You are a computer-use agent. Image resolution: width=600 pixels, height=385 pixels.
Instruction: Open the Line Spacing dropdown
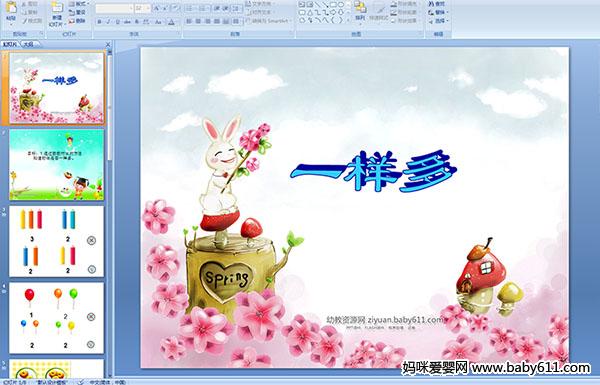pyautogui.click(x=237, y=8)
